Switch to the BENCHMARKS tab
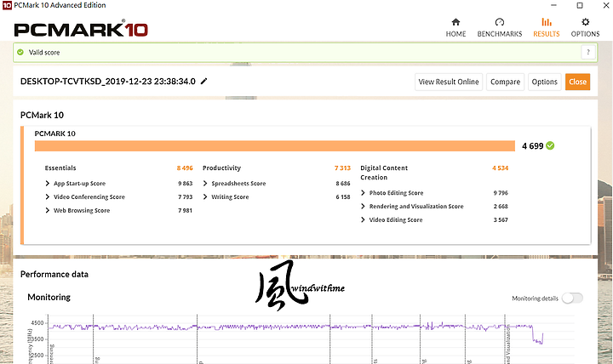This screenshot has width=613, height=364. pyautogui.click(x=500, y=27)
